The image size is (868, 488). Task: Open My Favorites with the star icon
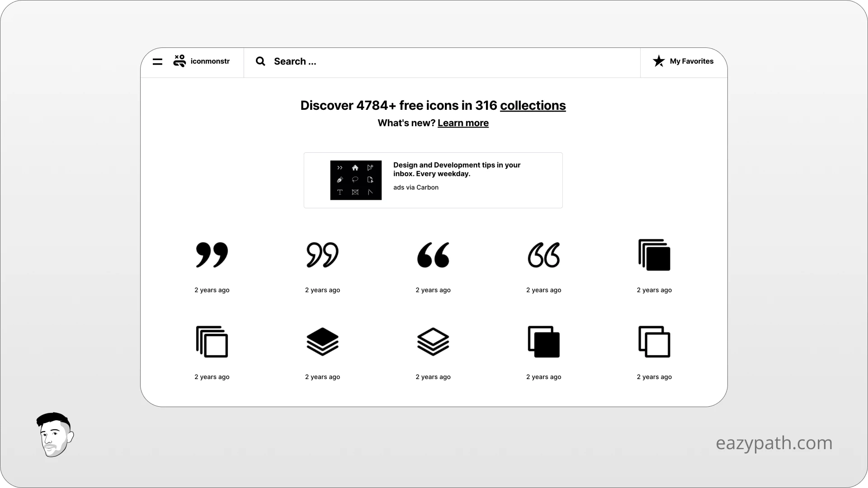[658, 61]
